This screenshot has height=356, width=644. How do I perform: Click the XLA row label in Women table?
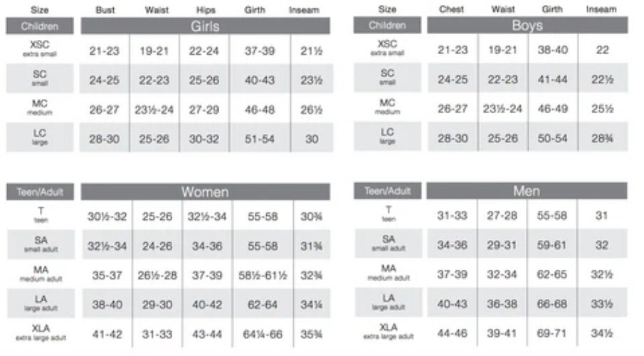(40, 330)
